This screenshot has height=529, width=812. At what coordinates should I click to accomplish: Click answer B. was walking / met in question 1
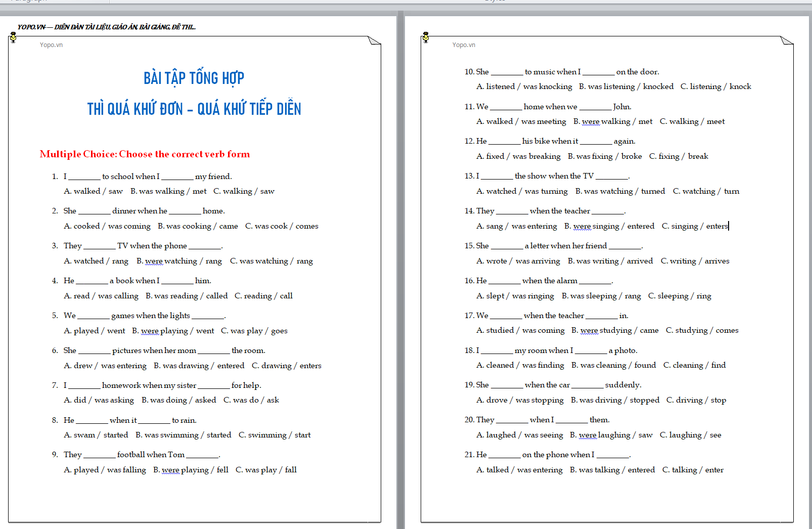click(x=168, y=191)
